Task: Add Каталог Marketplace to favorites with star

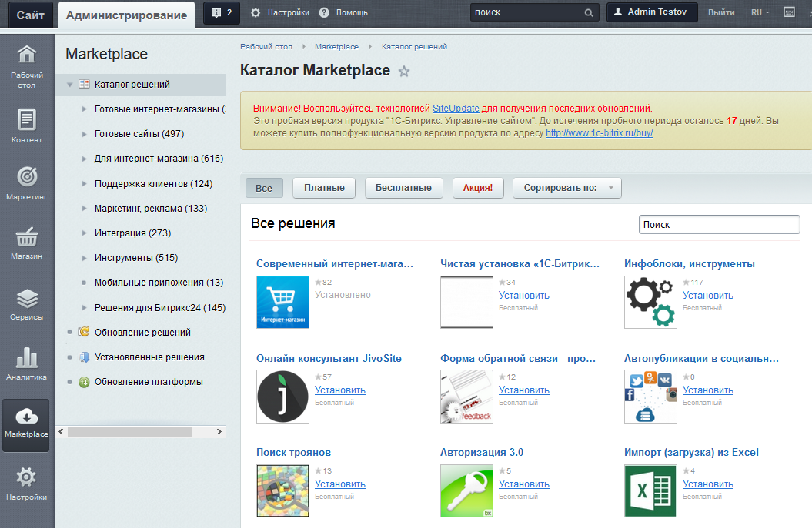Action: pos(404,72)
